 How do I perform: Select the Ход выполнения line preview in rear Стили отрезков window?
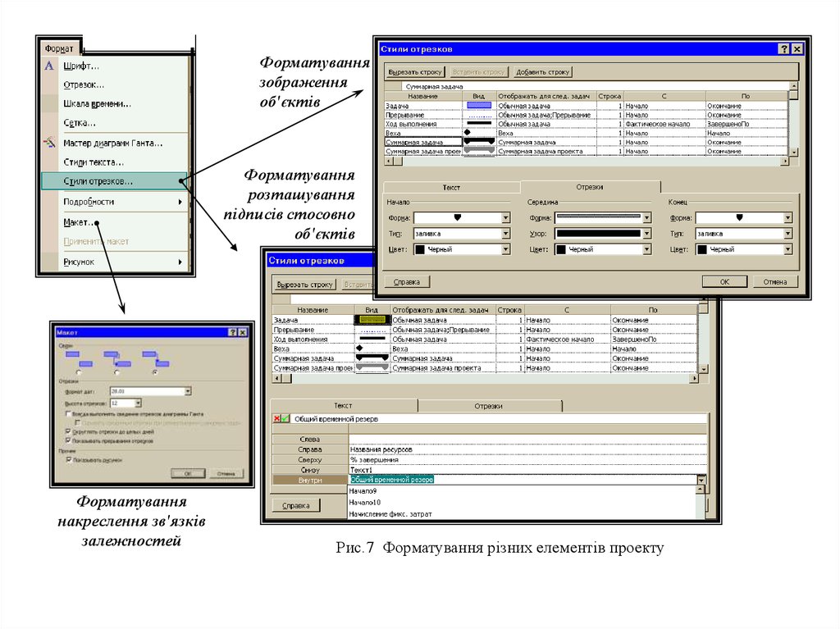click(372, 340)
